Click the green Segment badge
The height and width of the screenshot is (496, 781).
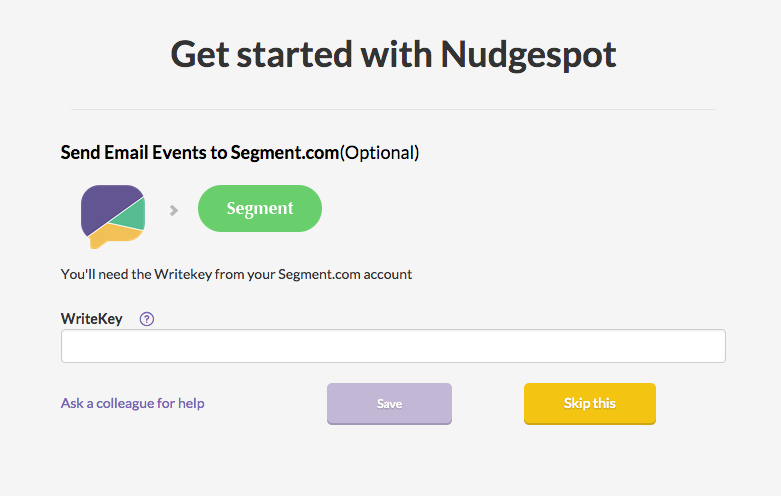(260, 208)
